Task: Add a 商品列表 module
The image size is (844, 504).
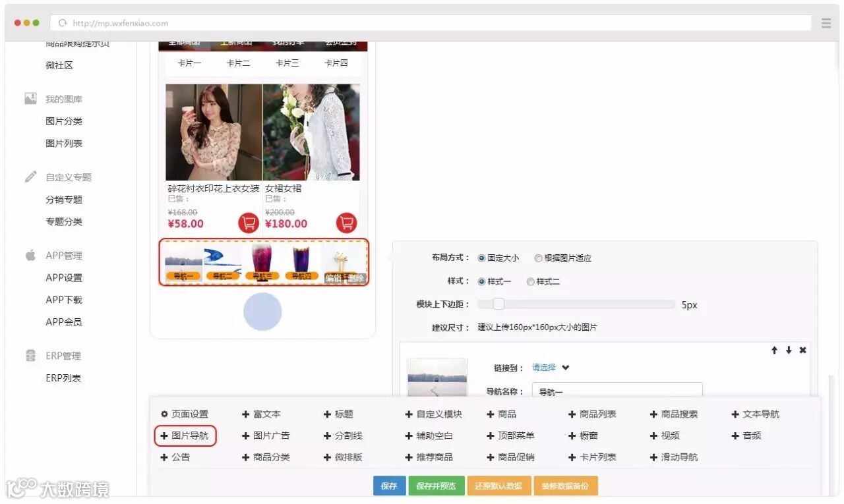Action: [592, 414]
